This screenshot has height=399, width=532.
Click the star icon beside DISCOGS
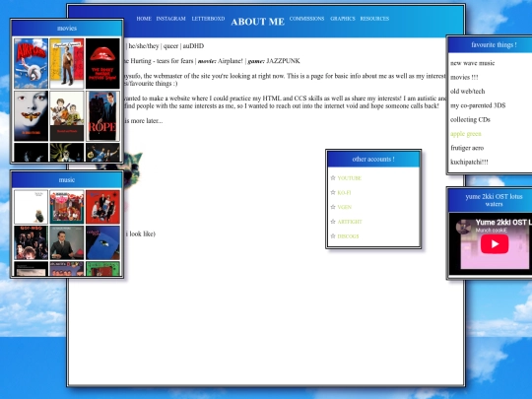point(333,235)
